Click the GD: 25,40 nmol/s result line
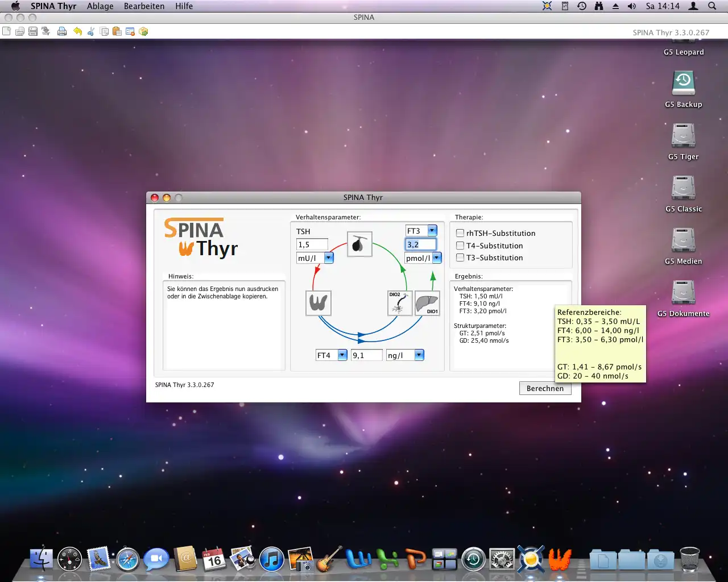 click(x=484, y=341)
